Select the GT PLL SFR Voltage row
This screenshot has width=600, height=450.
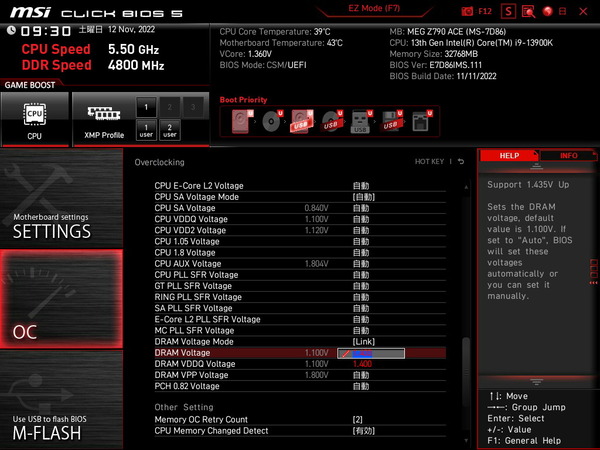click(300, 285)
